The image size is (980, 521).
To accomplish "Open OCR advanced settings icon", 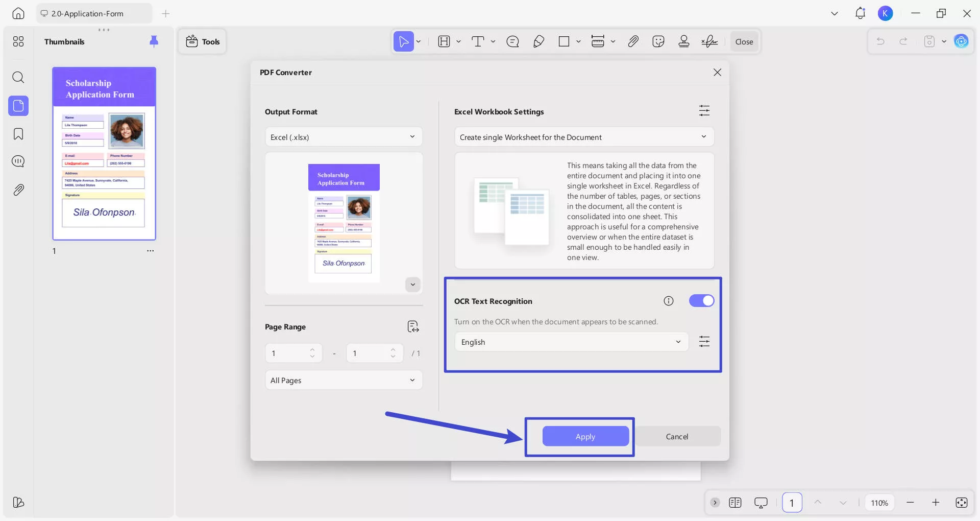I will click(x=704, y=341).
